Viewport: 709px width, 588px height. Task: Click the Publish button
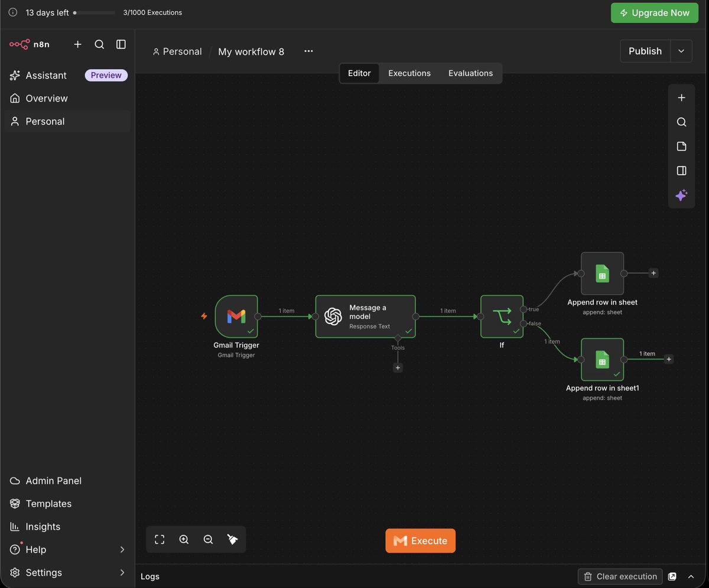[x=645, y=51]
